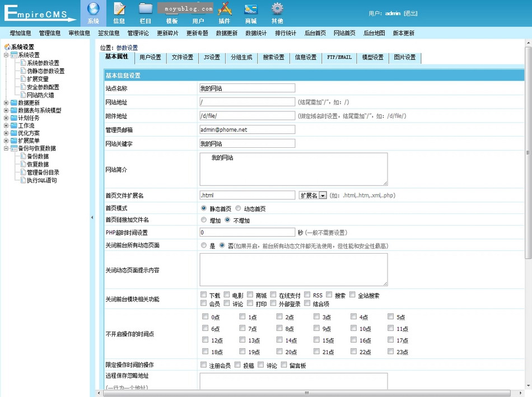Click the page icon beside 扩展变量
This screenshot has height=397, width=532.
point(23,79)
